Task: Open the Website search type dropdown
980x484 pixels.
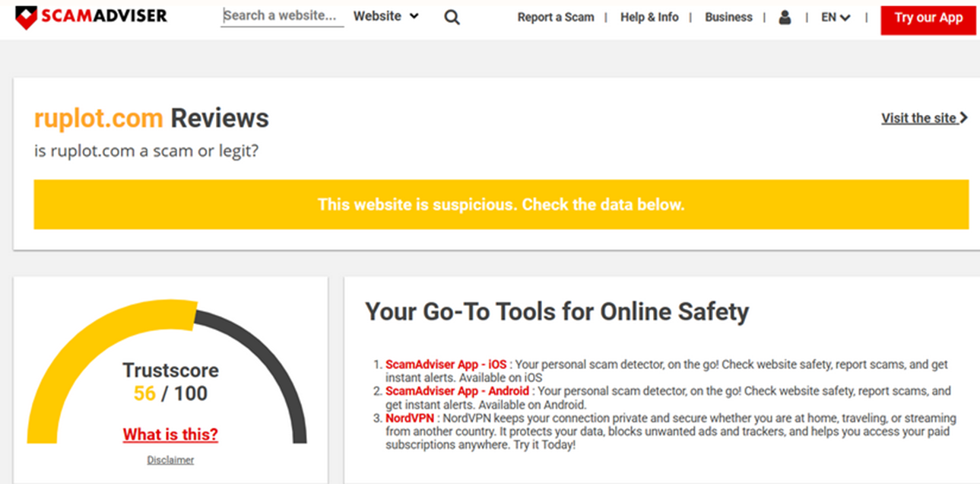Action: tap(386, 16)
